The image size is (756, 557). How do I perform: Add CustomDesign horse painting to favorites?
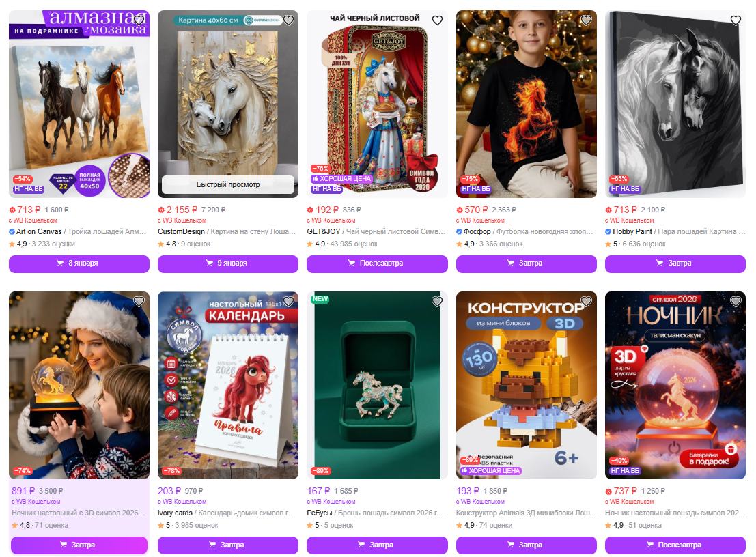[288, 20]
